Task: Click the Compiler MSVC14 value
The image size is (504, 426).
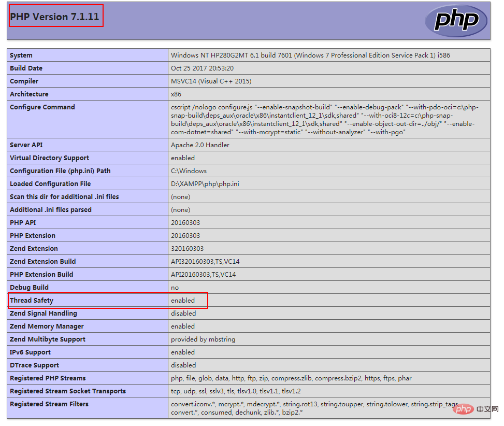Action: coord(211,81)
